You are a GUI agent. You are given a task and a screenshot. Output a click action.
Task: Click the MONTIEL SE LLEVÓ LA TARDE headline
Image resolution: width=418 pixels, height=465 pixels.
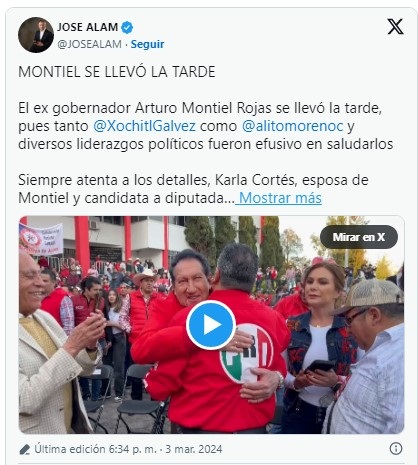click(117, 72)
